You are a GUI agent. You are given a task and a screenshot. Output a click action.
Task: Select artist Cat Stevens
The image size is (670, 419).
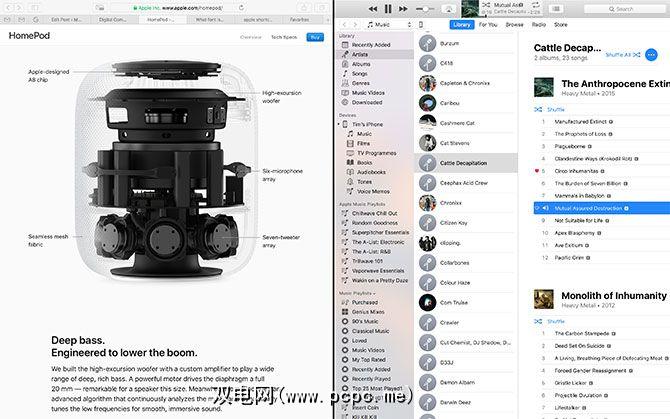point(466,143)
